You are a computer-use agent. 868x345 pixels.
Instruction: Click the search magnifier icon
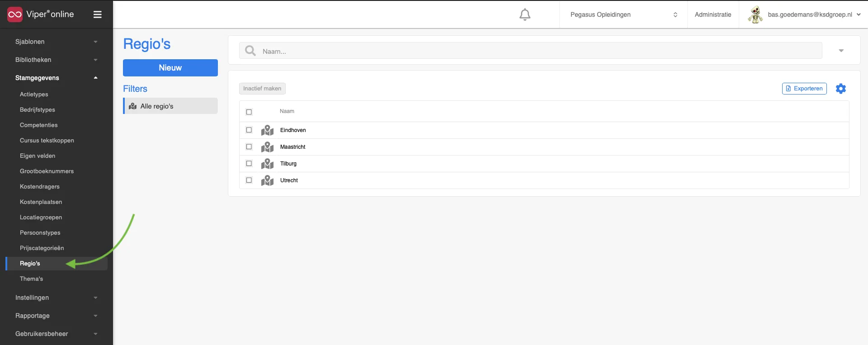pyautogui.click(x=250, y=51)
